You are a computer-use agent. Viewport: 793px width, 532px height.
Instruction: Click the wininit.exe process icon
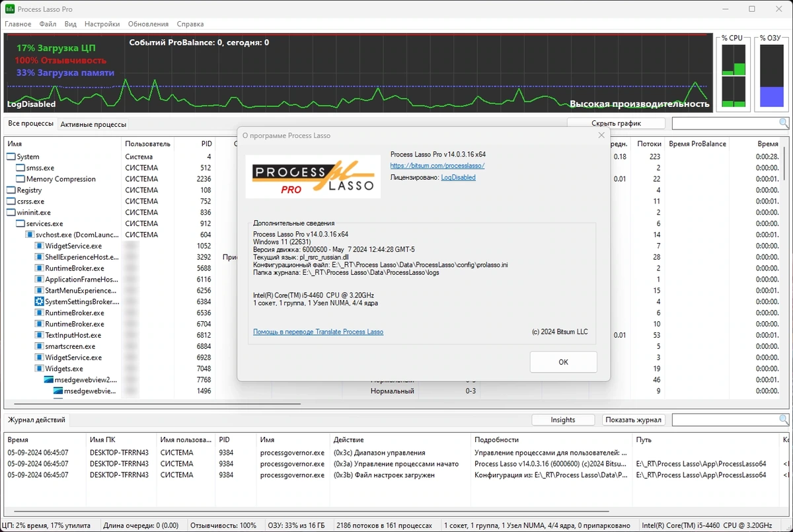tap(11, 213)
